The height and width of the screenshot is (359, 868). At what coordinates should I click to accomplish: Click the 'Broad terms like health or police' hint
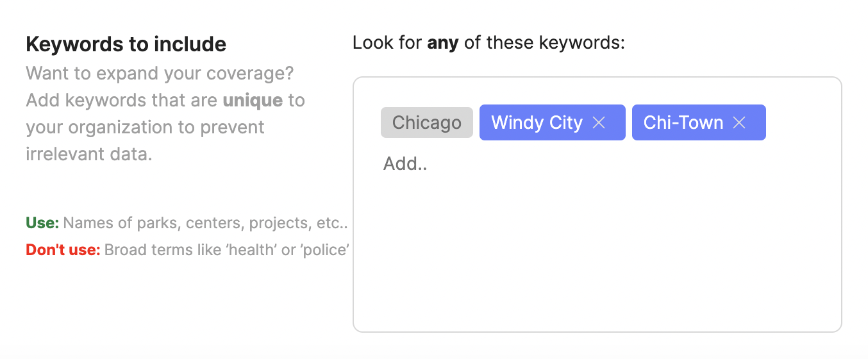[226, 250]
